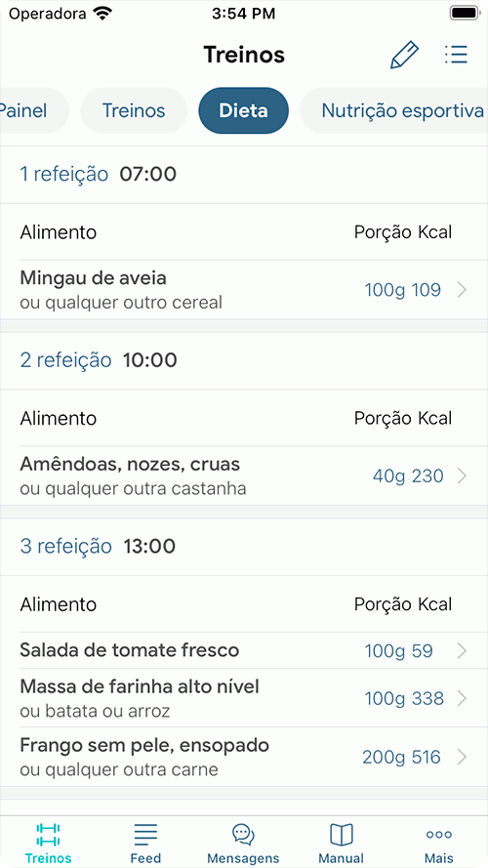The width and height of the screenshot is (488, 868).
Task: Open the Nutrição esportiva tab
Action: click(x=394, y=110)
